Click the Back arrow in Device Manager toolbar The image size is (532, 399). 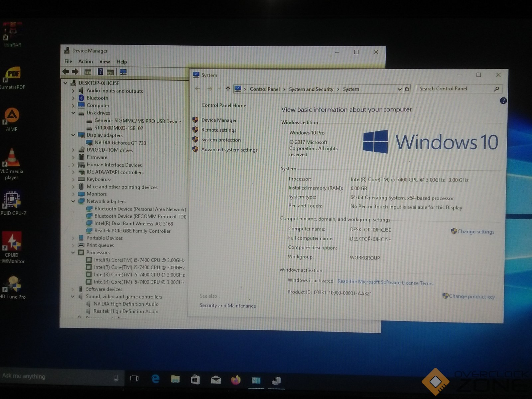click(x=66, y=71)
